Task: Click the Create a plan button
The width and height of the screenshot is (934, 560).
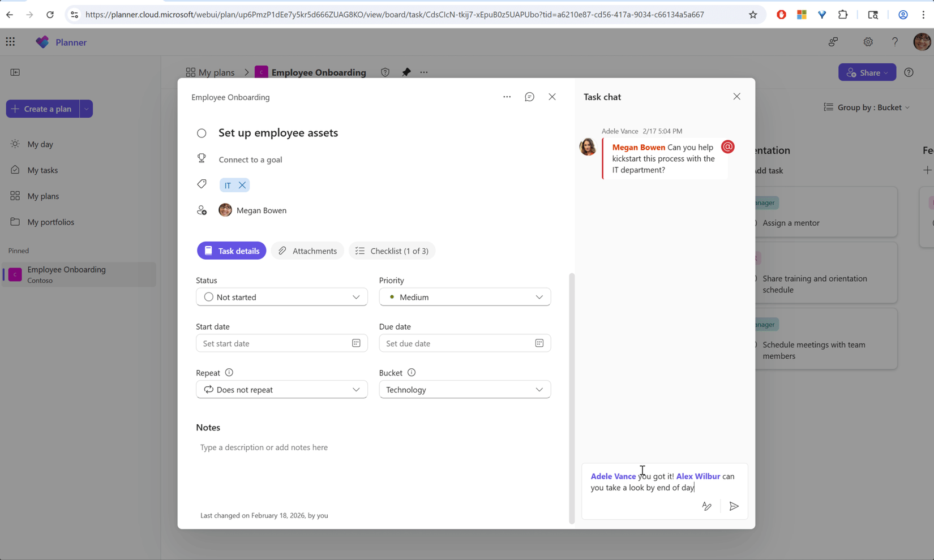Action: click(42, 109)
